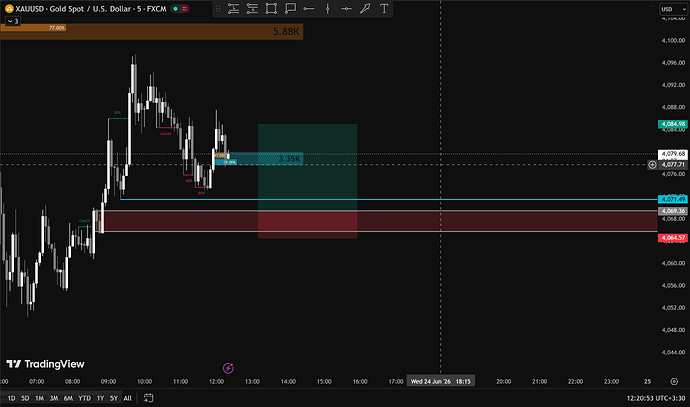
Task: Grab the favorites toolbar drag handle
Action: click(218, 8)
